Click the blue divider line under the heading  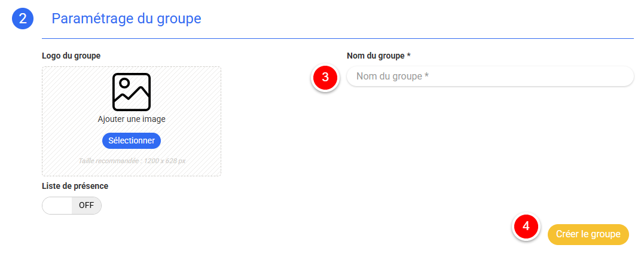[x=335, y=38]
